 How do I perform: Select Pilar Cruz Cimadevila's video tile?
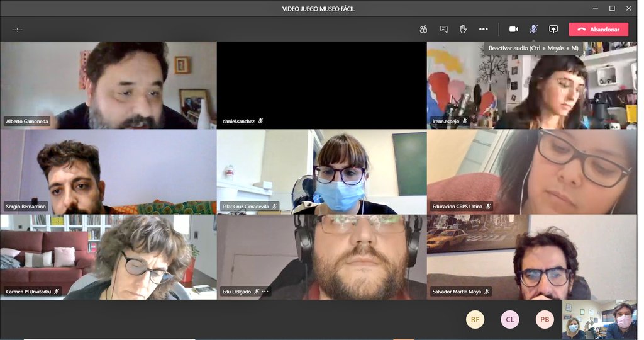[321, 173]
